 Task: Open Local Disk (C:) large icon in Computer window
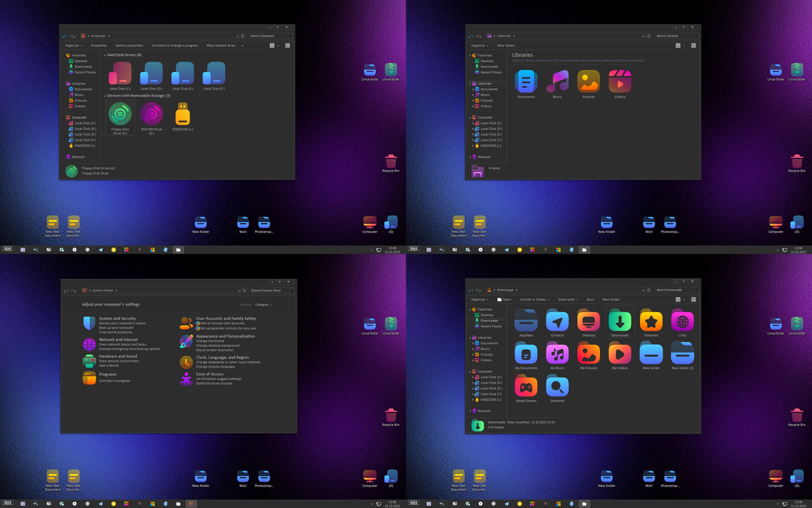click(x=120, y=73)
